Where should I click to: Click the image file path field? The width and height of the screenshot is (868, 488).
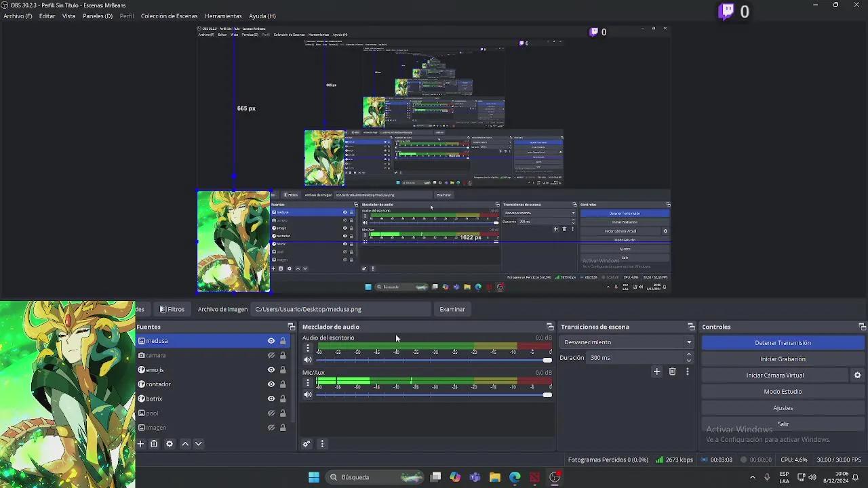point(341,309)
